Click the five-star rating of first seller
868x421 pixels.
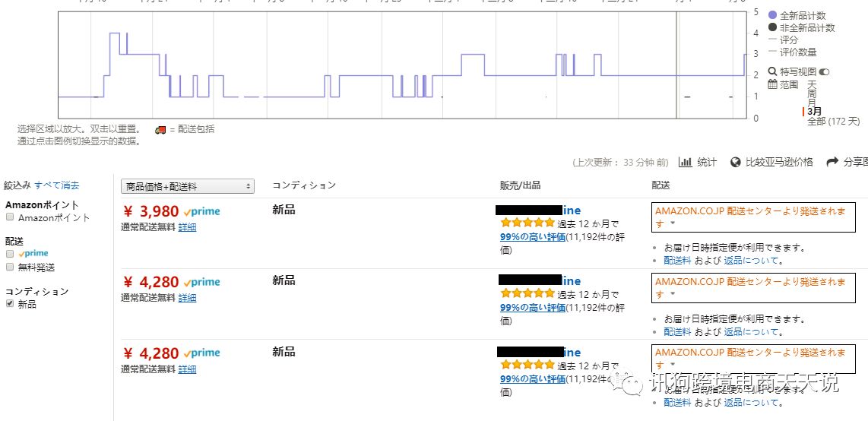527,223
